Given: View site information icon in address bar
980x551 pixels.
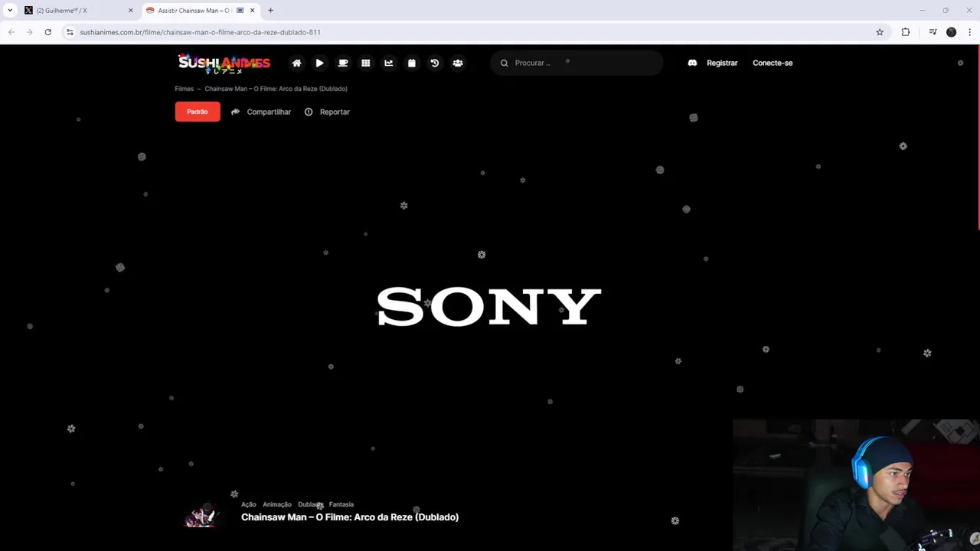Looking at the screenshot, I should coord(70,32).
